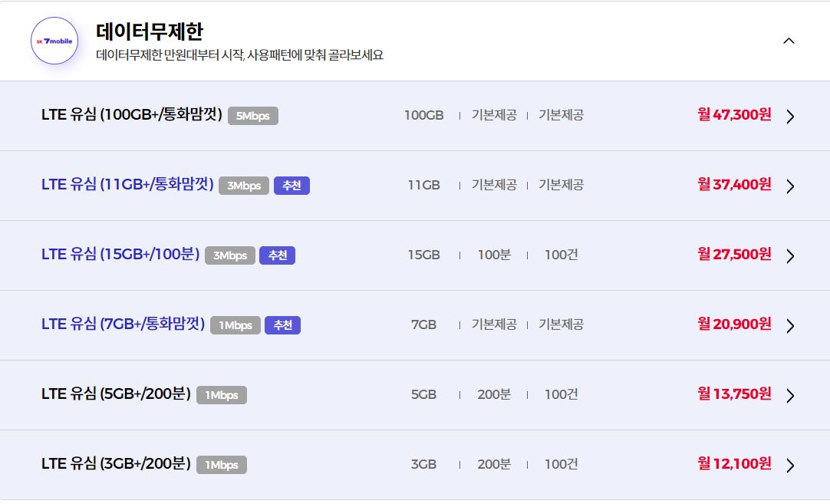This screenshot has height=504, width=830.
Task: Click the 1Mbps badge on 7GB plan
Action: pyautogui.click(x=235, y=325)
